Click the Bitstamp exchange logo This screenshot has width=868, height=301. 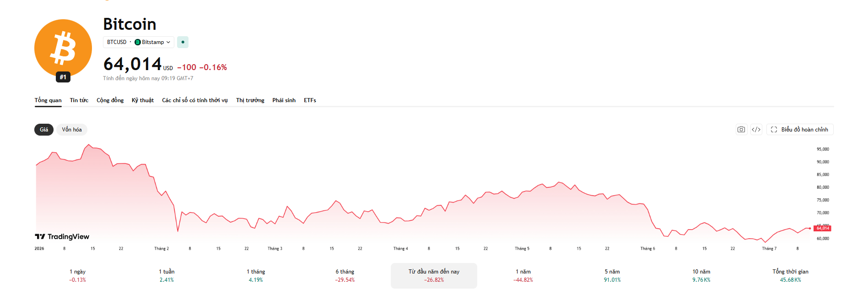coord(138,42)
